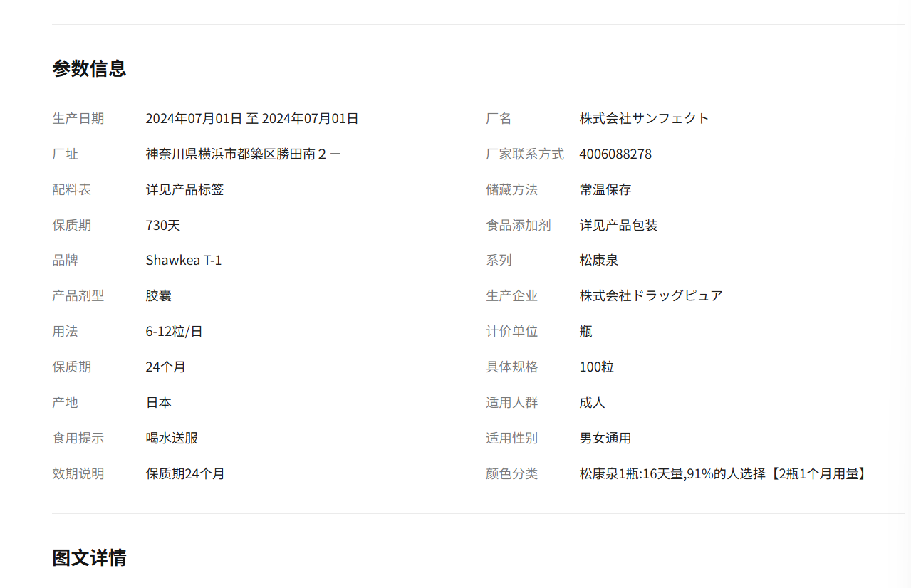The height and width of the screenshot is (588, 911).
Task: Click the 适用性别 label
Action: [511, 439]
